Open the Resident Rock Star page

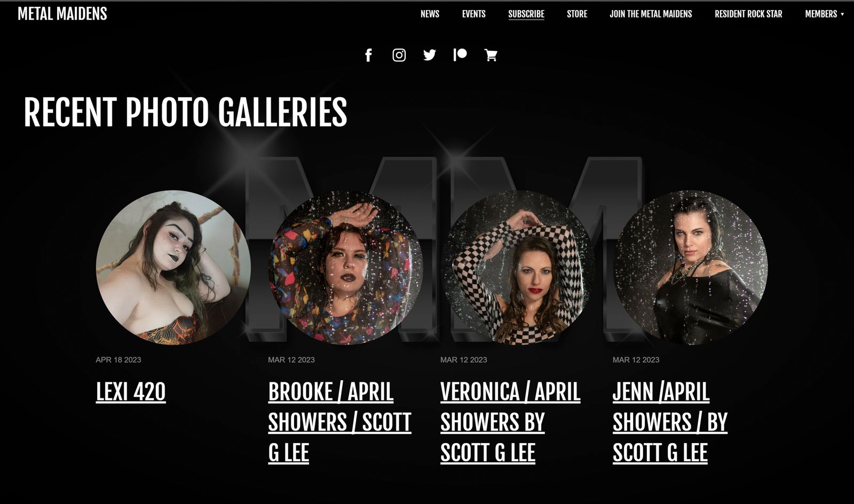(748, 14)
